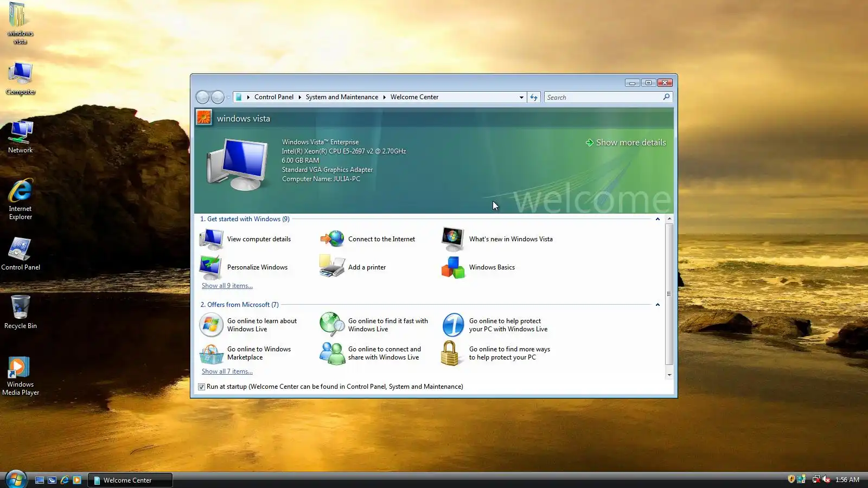Click Switch between windows in Quick Launch
Viewport: 868px width, 488px height.
tap(52, 480)
